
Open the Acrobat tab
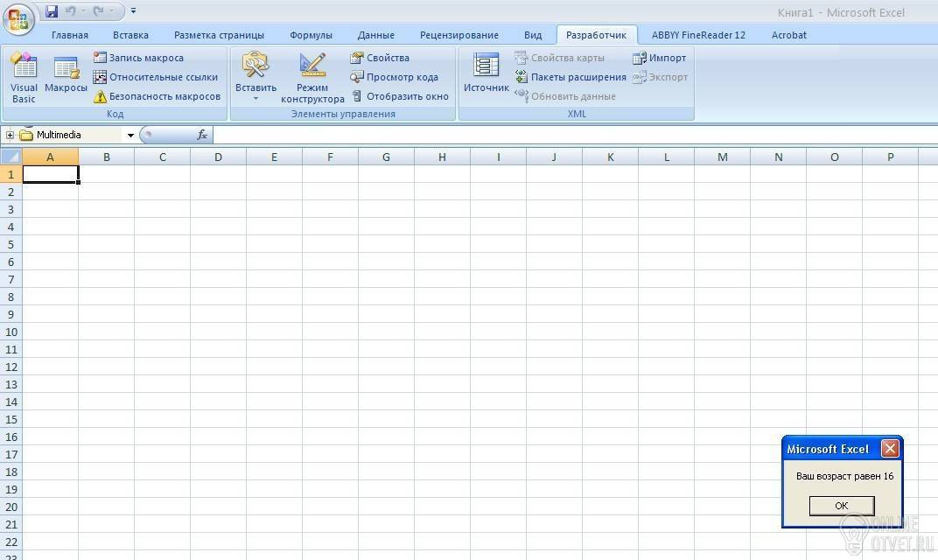789,35
